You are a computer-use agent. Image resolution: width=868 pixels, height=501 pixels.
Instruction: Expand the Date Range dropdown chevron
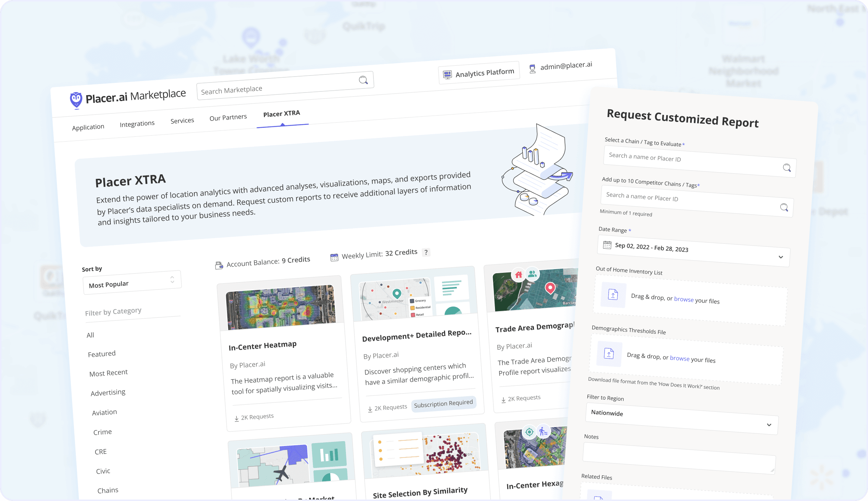(781, 257)
